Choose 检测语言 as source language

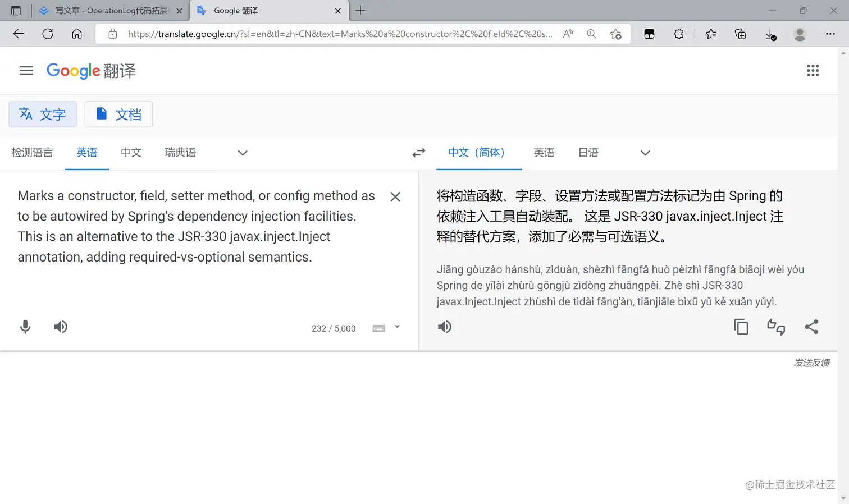pos(32,153)
